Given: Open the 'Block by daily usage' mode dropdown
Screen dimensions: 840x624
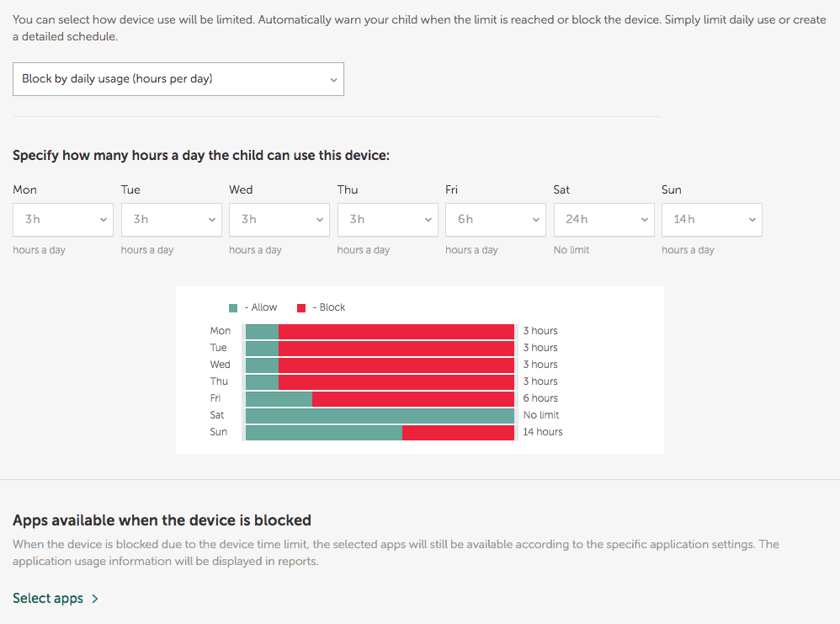Looking at the screenshot, I should coord(178,79).
